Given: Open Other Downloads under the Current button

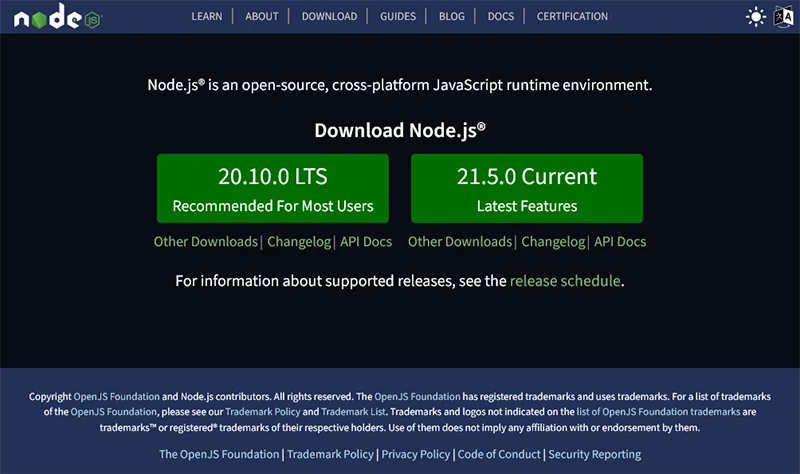Looking at the screenshot, I should (x=460, y=241).
